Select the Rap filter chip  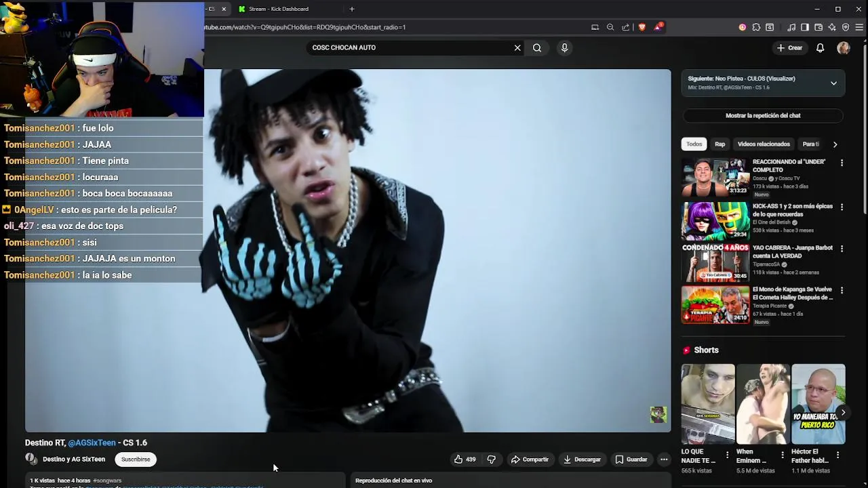[719, 144]
